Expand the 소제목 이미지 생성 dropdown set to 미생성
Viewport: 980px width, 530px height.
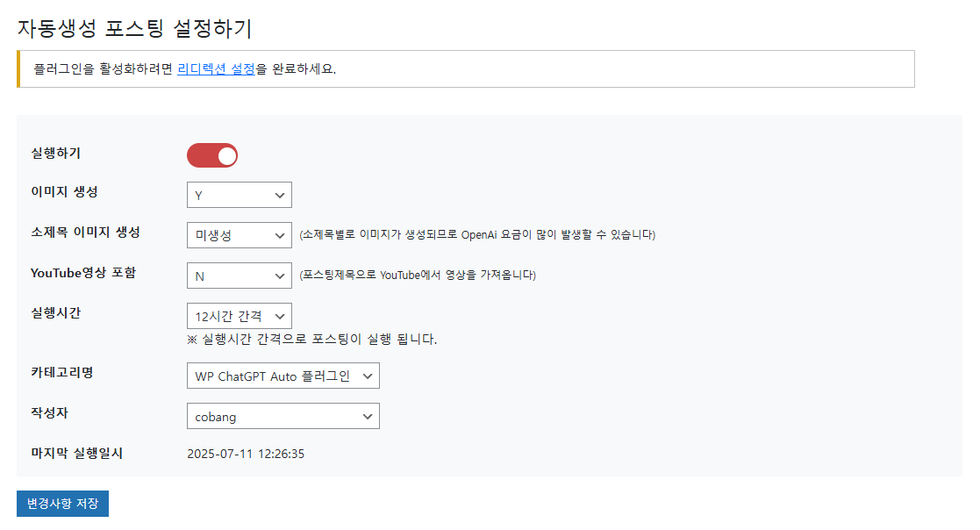click(240, 235)
